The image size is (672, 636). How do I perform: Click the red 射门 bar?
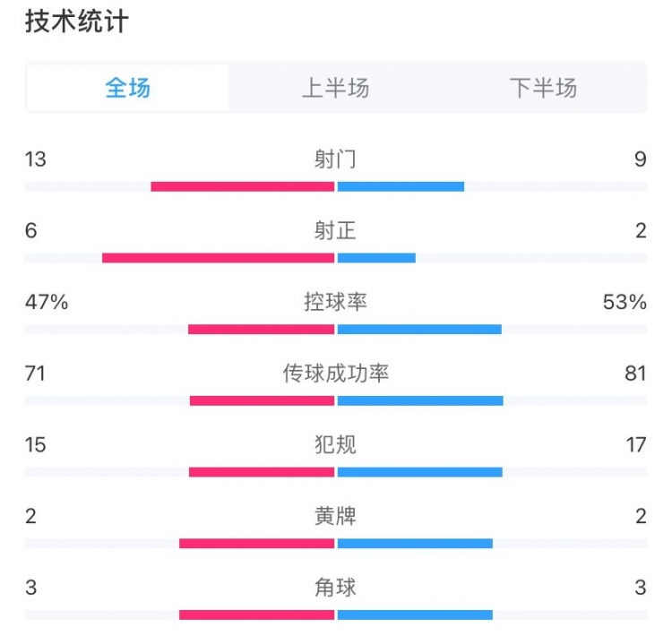tap(242, 186)
